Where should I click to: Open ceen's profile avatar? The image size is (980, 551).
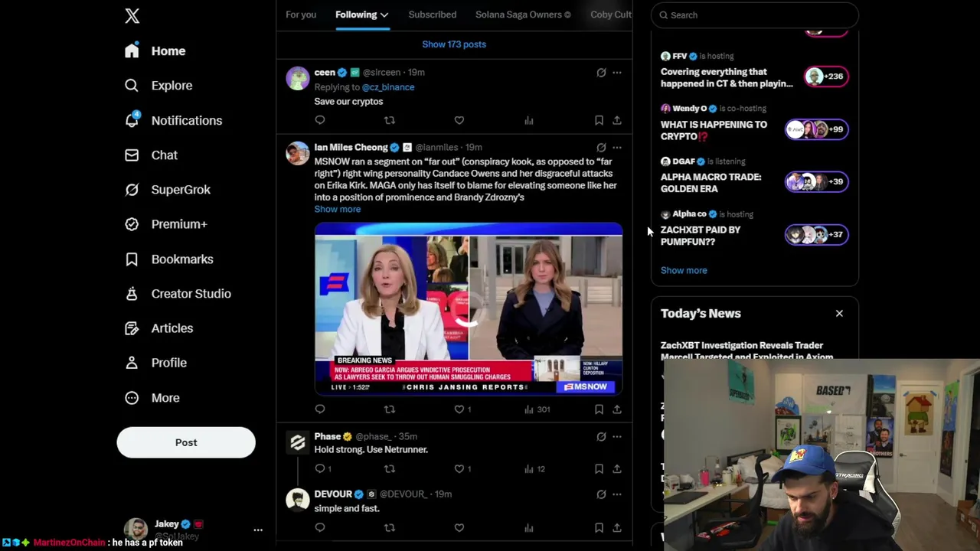tap(298, 78)
